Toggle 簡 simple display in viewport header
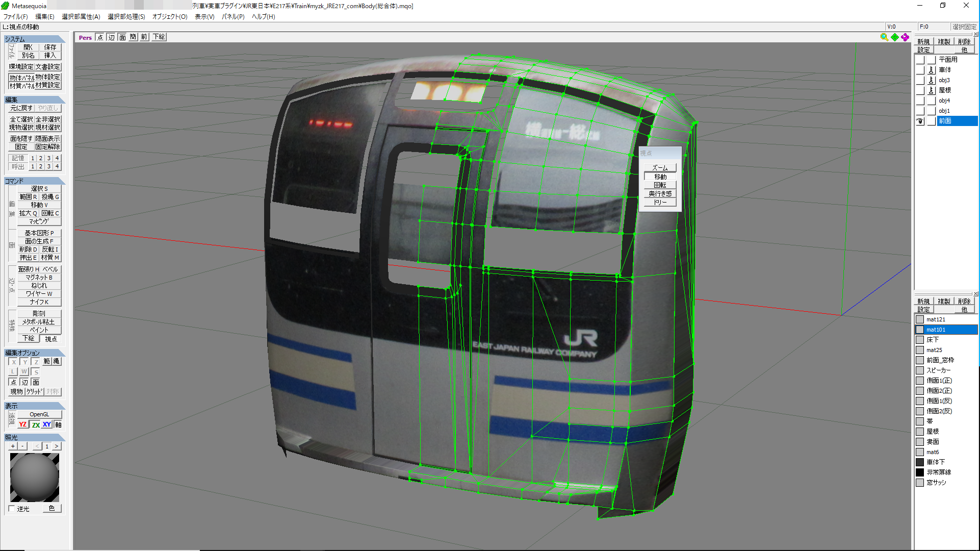The height and width of the screenshot is (551, 980). coord(133,37)
